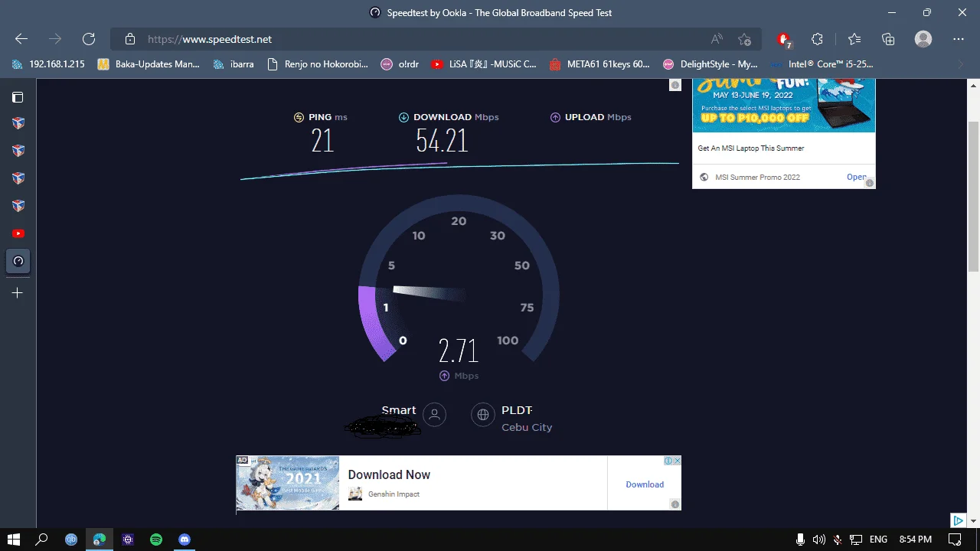Screen dimensions: 980x551
Task: Open the Collections panel
Action: tap(888, 39)
